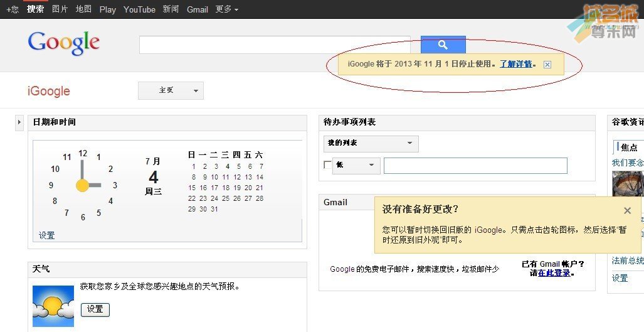This screenshot has height=332, width=644.
Task: Click calendar day 17
Action: [214, 188]
